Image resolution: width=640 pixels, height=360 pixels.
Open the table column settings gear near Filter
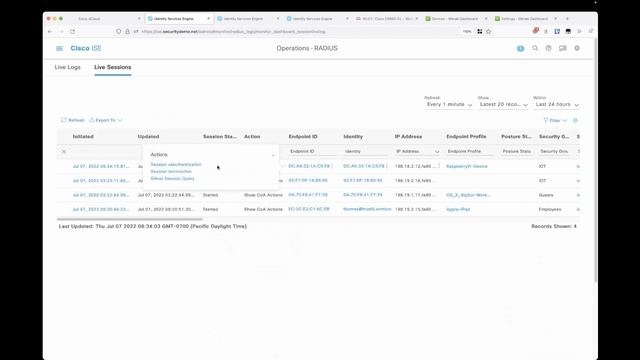(x=575, y=120)
